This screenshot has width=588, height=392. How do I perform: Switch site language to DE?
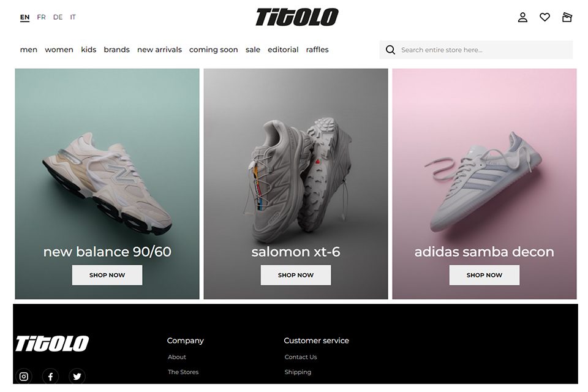click(x=58, y=17)
